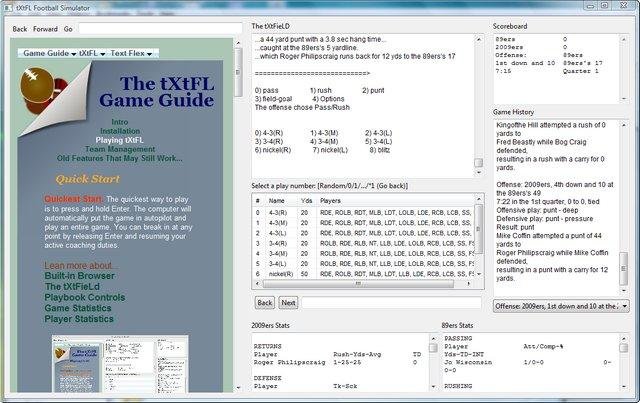Select play row 2 4-3(L)
Screen dimensions: 640x403
364,233
